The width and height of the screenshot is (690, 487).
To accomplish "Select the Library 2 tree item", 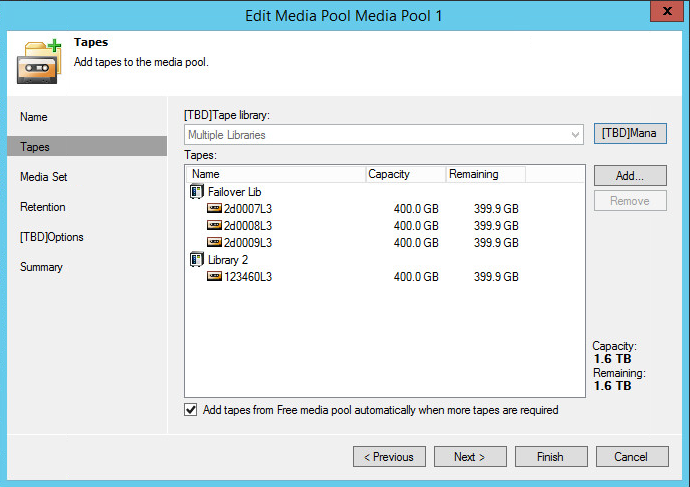I will click(x=229, y=260).
